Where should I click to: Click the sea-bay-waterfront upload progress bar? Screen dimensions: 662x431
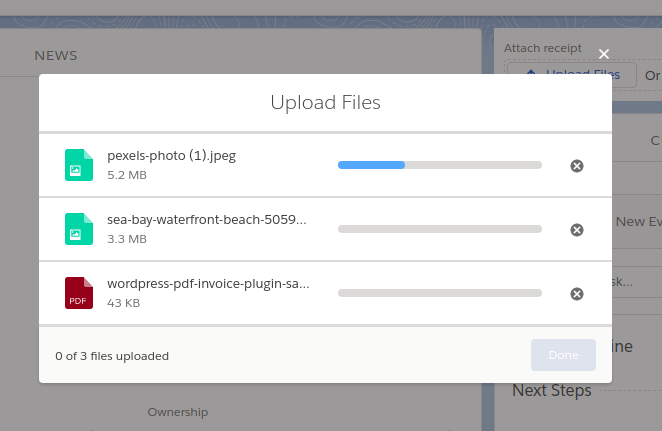click(x=440, y=229)
